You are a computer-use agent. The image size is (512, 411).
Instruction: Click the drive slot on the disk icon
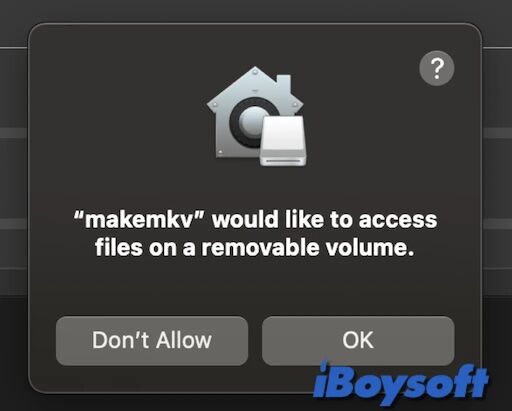pos(283,160)
